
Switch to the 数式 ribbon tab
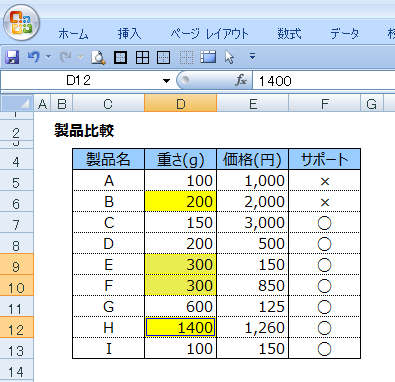pos(289,34)
